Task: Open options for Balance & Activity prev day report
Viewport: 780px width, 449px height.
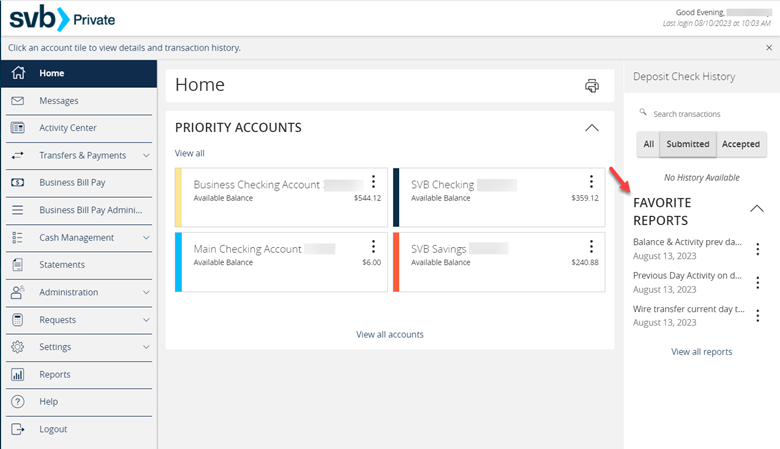Action: tap(757, 249)
